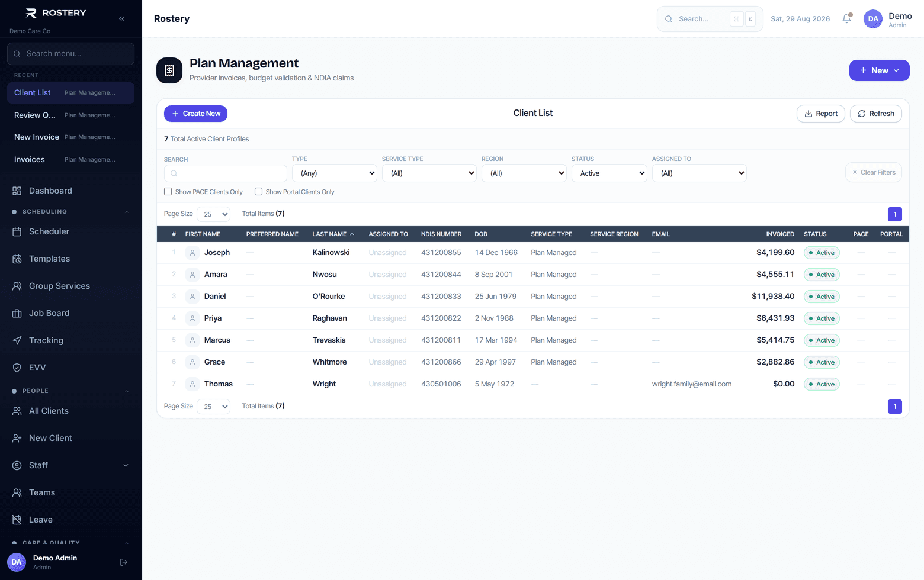
Task: Enable Show Portal Clients Only
Action: pos(259,192)
